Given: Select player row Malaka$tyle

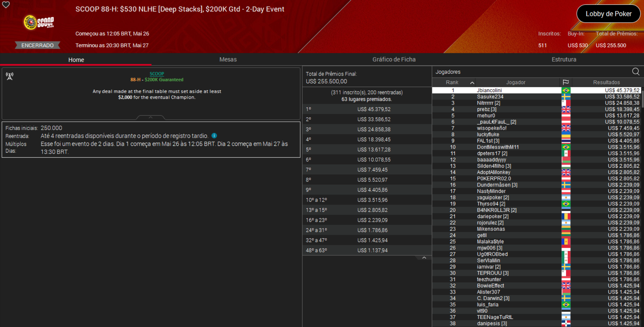Looking at the screenshot, I should [536, 242].
